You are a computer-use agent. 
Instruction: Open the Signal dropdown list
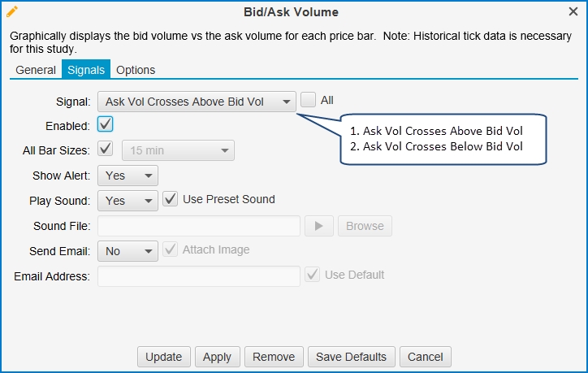[x=196, y=102]
